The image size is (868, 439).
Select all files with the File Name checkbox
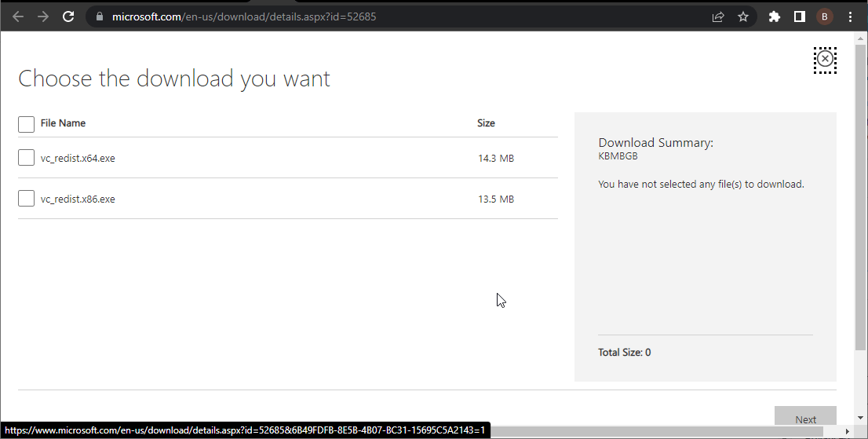tap(26, 124)
